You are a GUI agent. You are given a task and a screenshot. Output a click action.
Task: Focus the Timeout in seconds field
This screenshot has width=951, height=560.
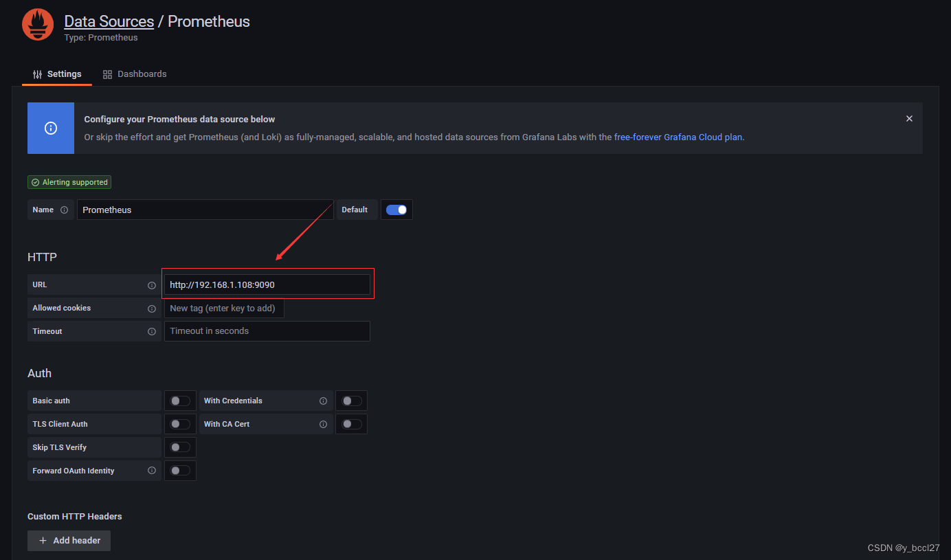click(267, 331)
